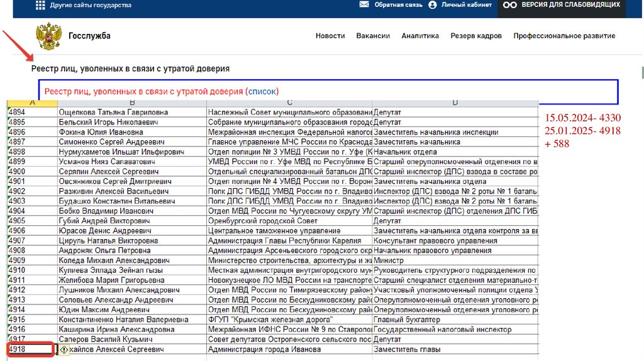The image size is (644, 361).
Task: Open 'Другие сайты государства' link
Action: click(x=91, y=5)
